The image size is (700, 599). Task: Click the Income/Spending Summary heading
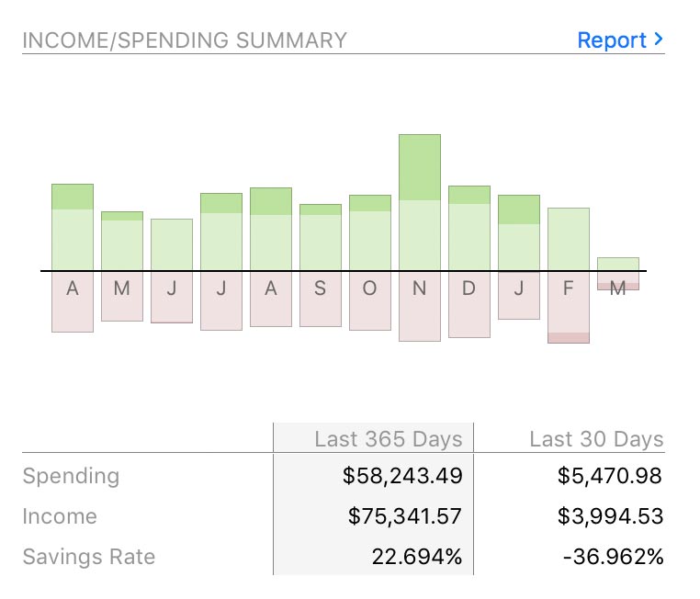pyautogui.click(x=185, y=40)
